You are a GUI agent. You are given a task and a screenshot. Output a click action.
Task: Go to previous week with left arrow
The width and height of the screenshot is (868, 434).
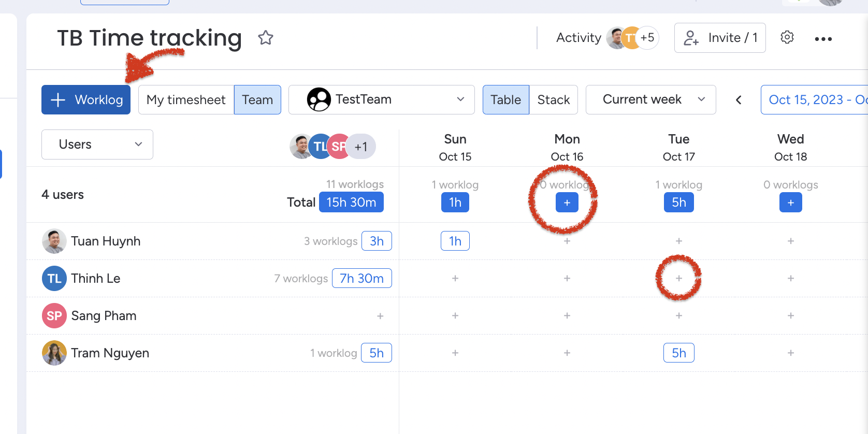coord(739,100)
